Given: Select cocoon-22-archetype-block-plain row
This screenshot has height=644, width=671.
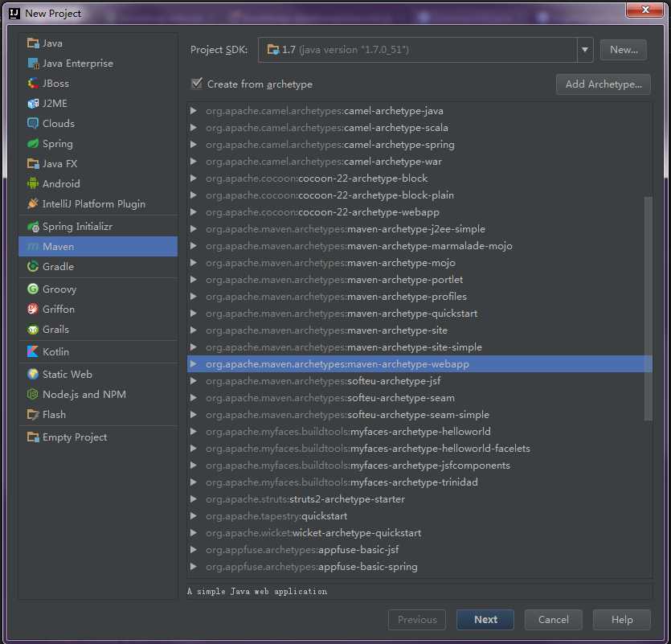Looking at the screenshot, I should click(419, 195).
